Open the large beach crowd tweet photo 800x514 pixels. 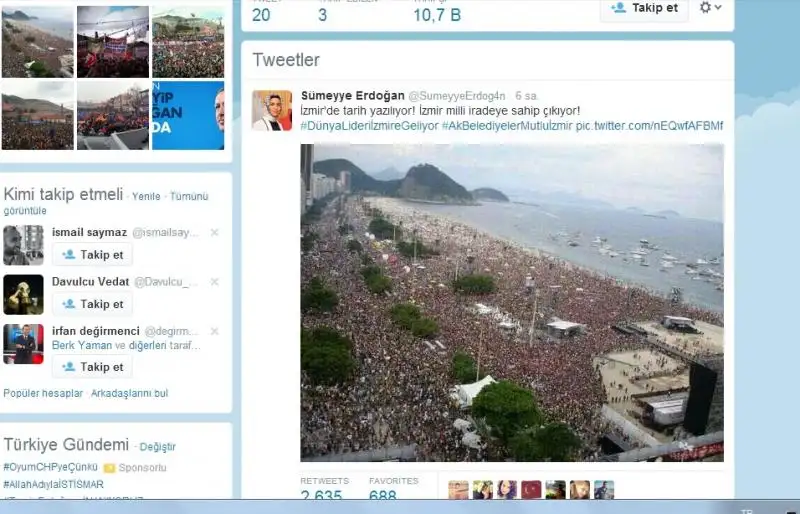[x=512, y=303]
